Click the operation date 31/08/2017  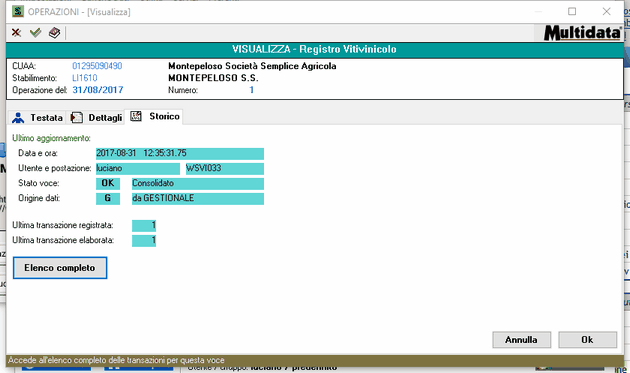(x=98, y=90)
